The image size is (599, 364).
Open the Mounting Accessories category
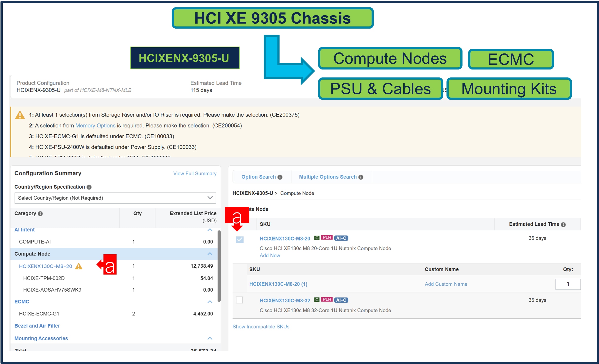pyautogui.click(x=41, y=339)
